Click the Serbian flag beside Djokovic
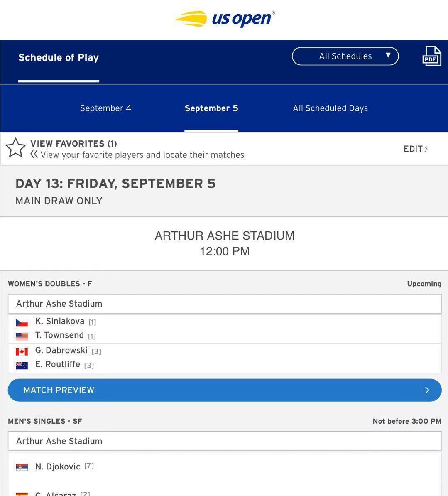This screenshot has height=496, width=448. tap(22, 467)
